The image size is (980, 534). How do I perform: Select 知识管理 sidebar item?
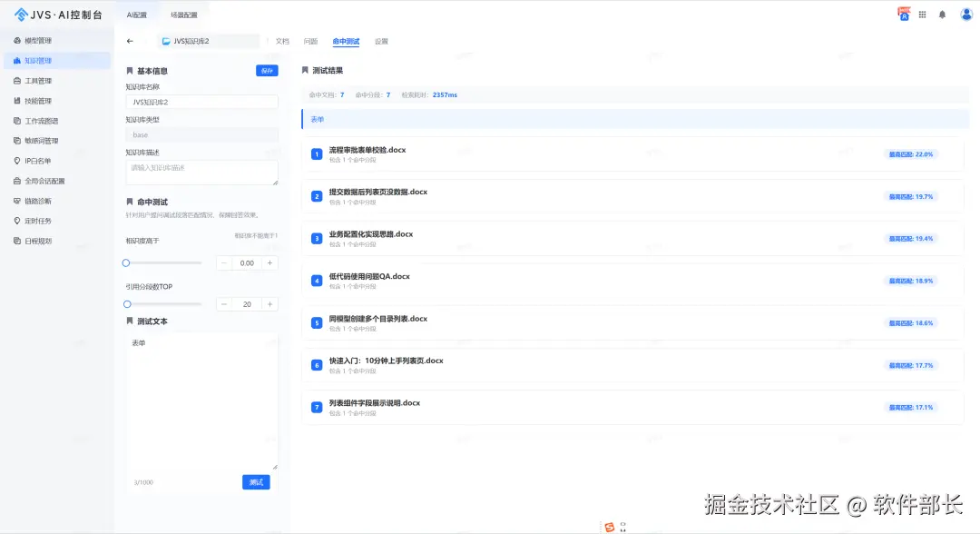click(56, 61)
